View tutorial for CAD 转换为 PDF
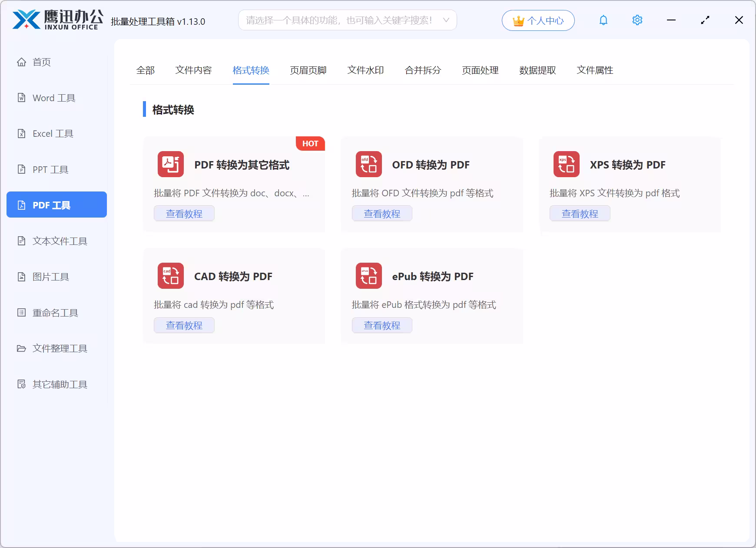This screenshot has height=548, width=756. (184, 325)
